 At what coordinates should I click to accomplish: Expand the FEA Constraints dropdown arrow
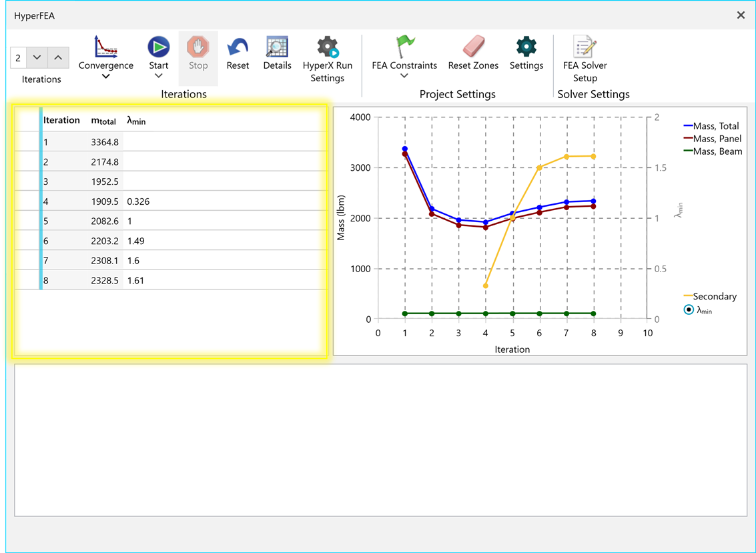[x=404, y=76]
